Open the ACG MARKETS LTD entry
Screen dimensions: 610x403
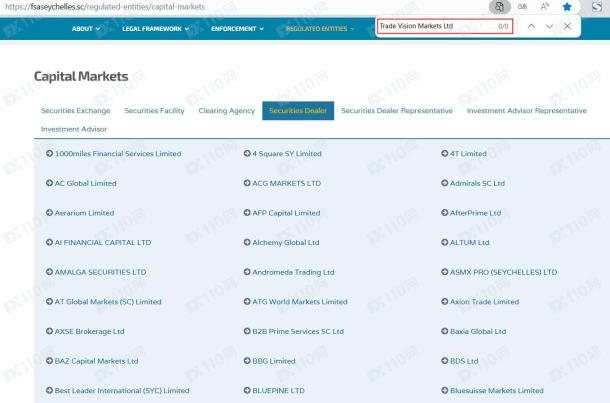pyautogui.click(x=282, y=183)
